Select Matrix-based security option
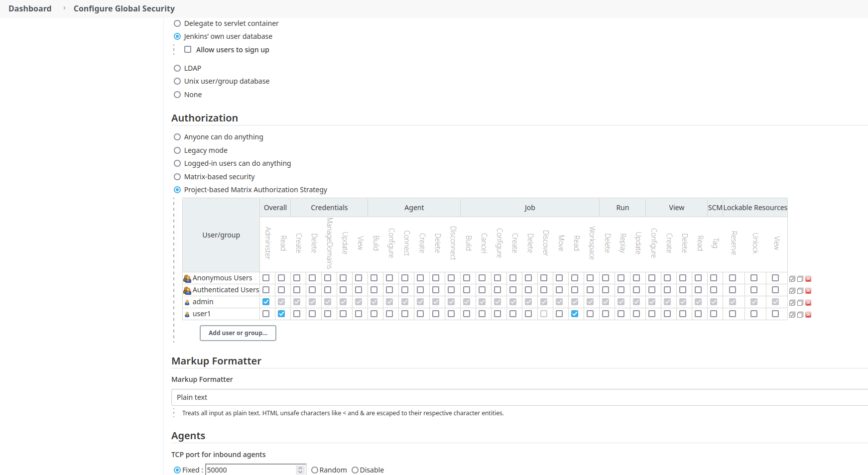868x475 pixels. tap(177, 177)
